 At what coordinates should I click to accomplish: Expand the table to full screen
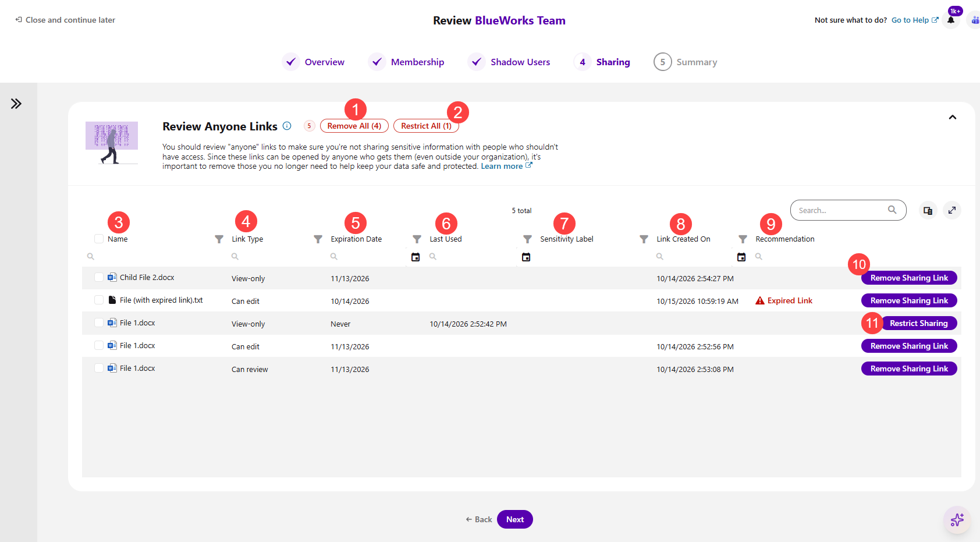[952, 210]
